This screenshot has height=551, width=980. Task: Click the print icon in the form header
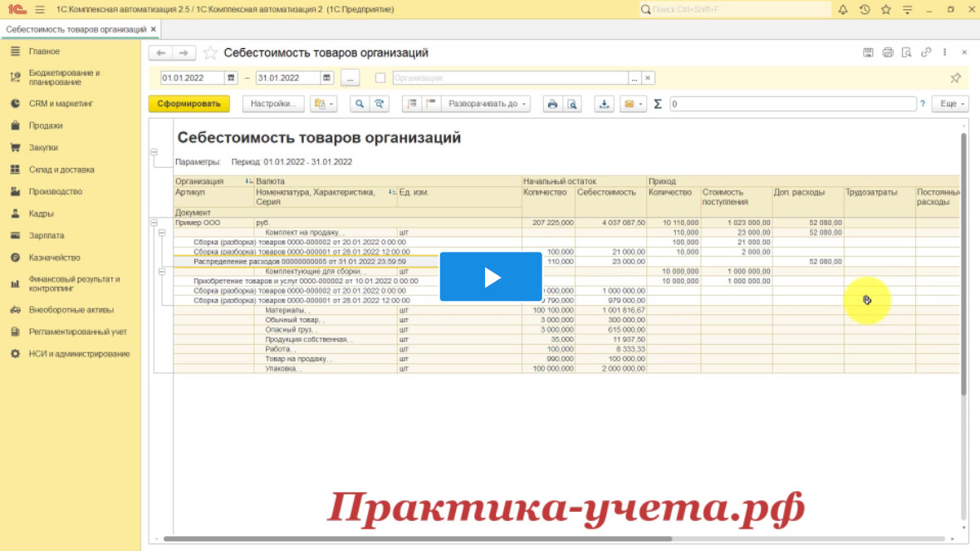[x=888, y=52]
